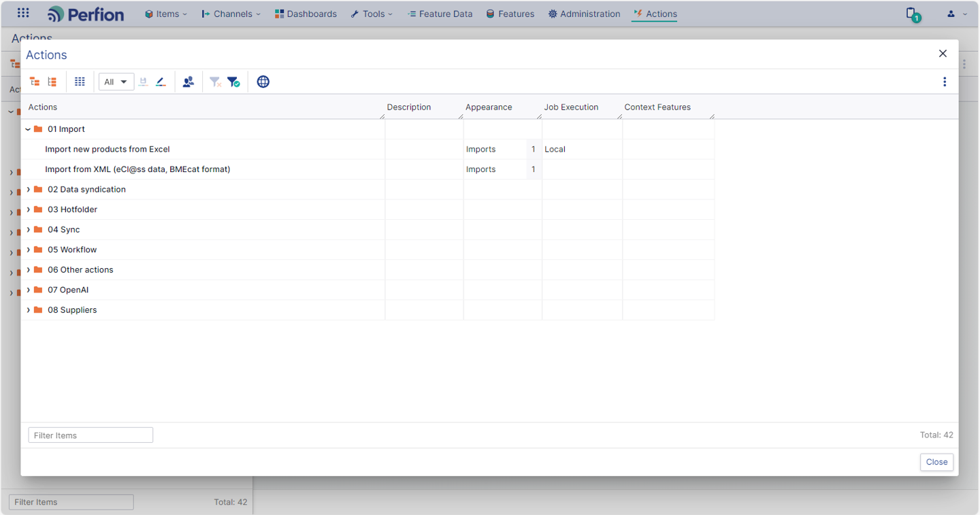Open the user profile menu
The image size is (980, 515).
[x=957, y=14]
